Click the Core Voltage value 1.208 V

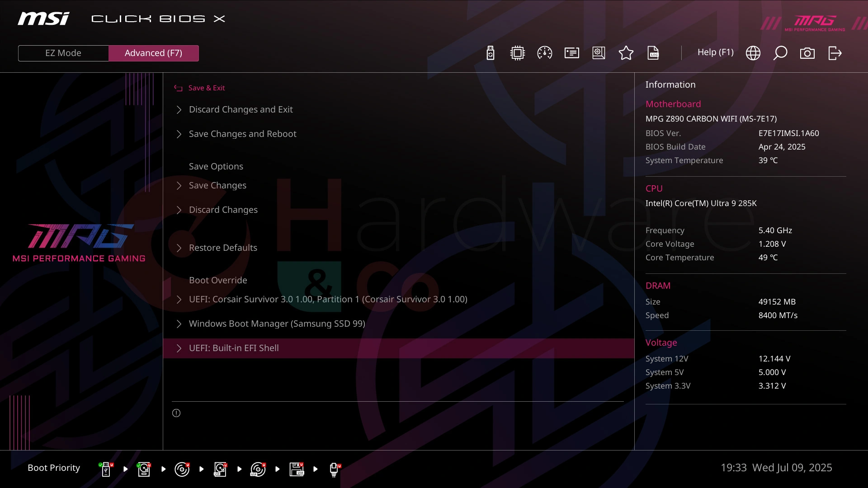pyautogui.click(x=772, y=244)
